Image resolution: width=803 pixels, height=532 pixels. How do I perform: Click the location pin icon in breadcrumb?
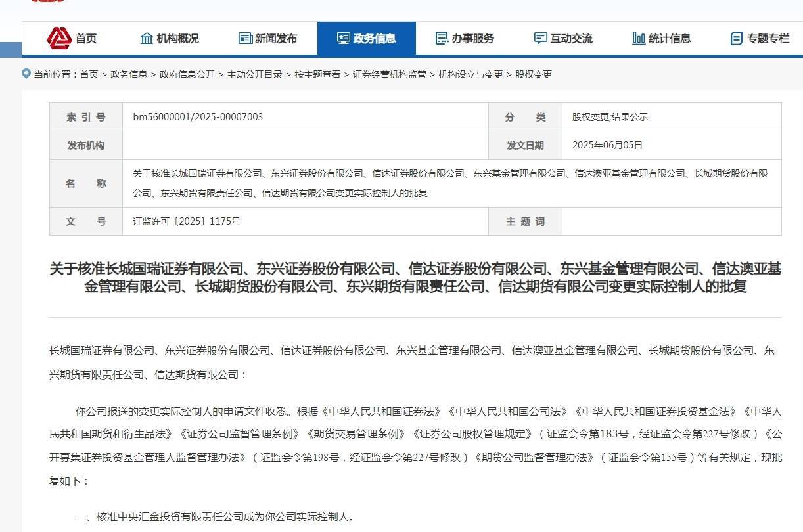[26, 74]
